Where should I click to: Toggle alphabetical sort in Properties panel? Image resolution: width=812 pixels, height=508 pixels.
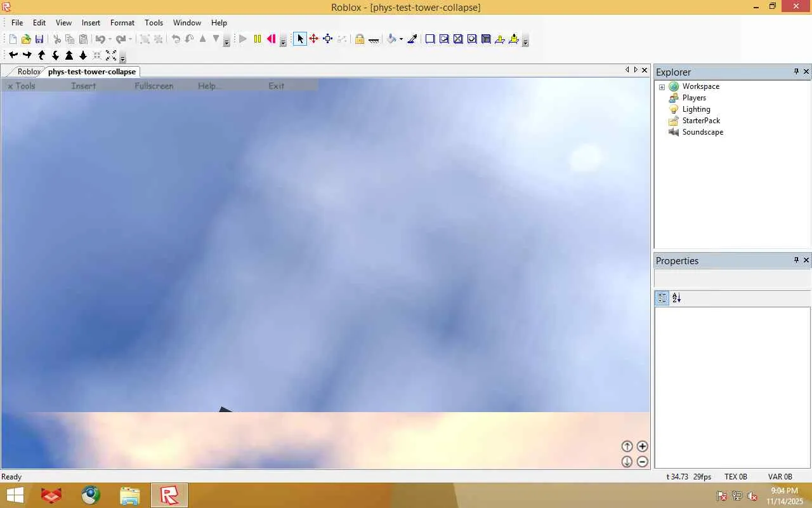tap(676, 298)
